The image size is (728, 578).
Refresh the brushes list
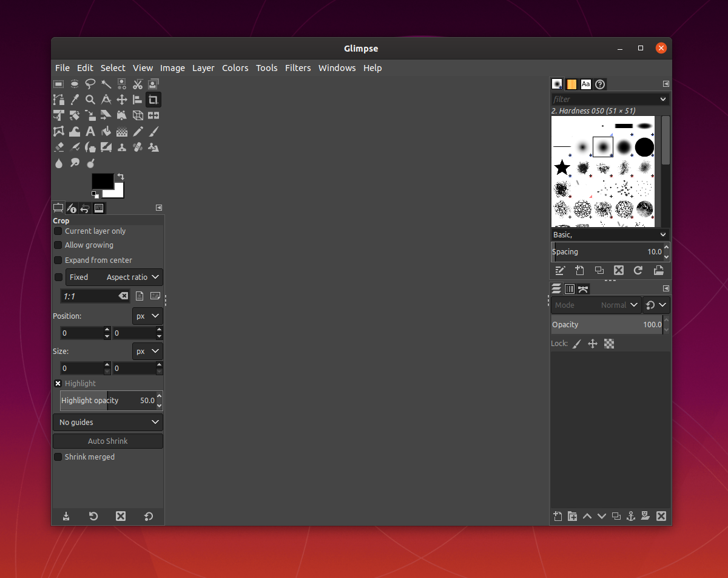[x=638, y=270]
